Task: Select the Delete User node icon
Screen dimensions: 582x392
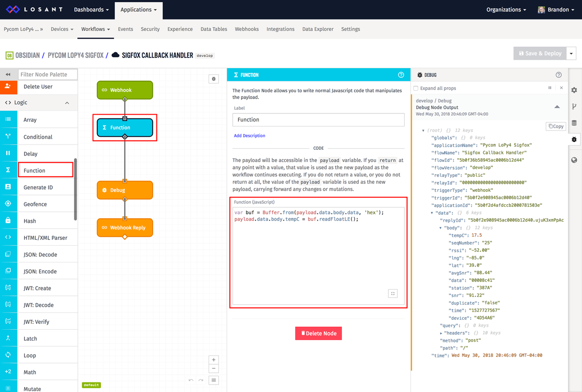Action: tap(8, 86)
